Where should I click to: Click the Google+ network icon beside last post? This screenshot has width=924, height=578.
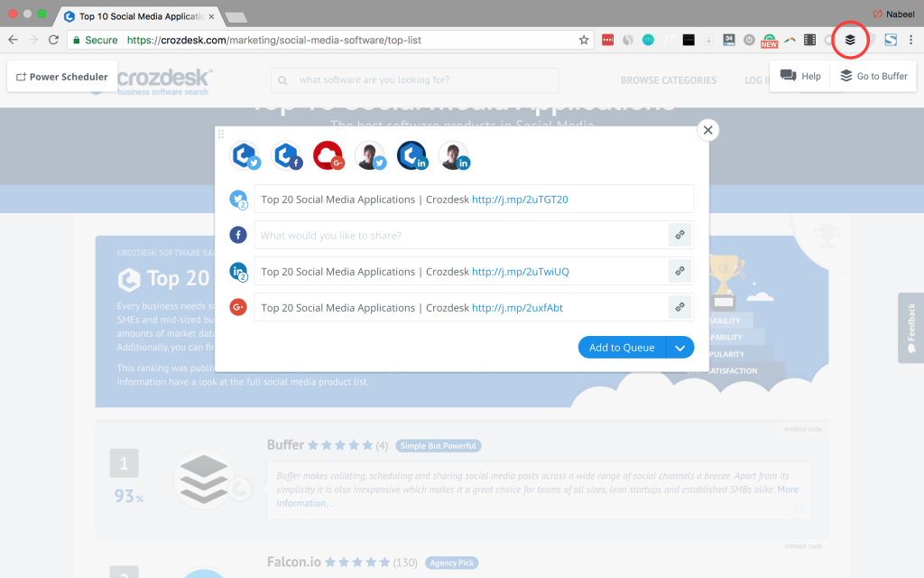pyautogui.click(x=238, y=307)
